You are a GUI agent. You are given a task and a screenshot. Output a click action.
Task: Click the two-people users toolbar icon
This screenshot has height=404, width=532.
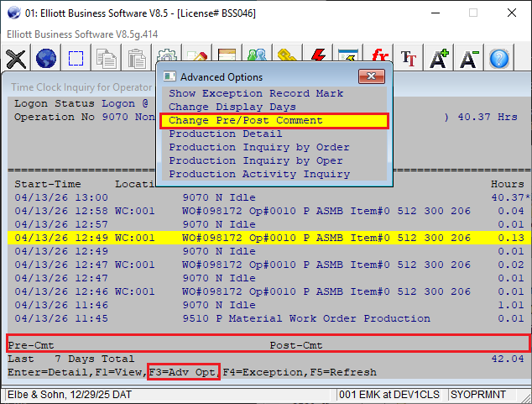tap(258, 59)
